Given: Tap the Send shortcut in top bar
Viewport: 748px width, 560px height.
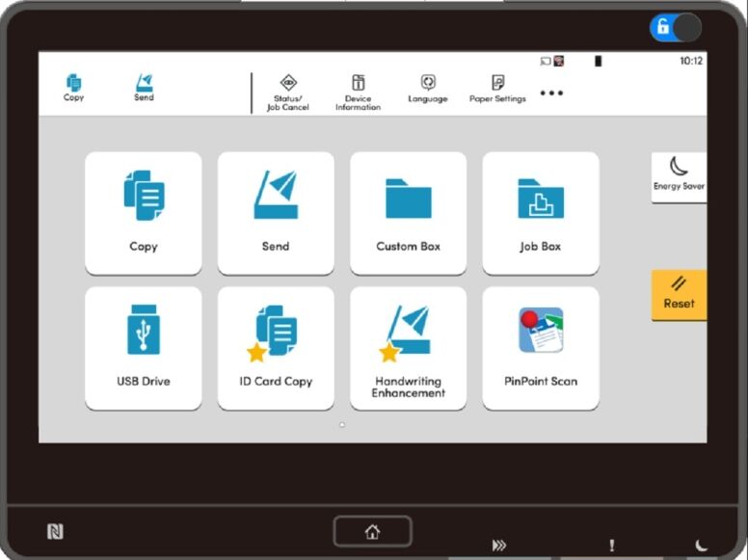Looking at the screenshot, I should pyautogui.click(x=144, y=88).
